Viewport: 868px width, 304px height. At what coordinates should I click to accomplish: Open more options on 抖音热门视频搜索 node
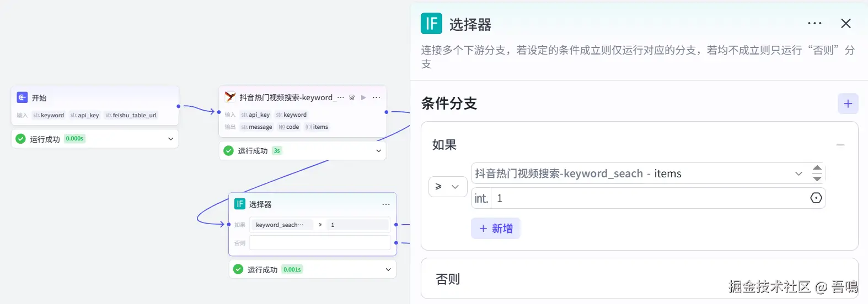coord(377,97)
